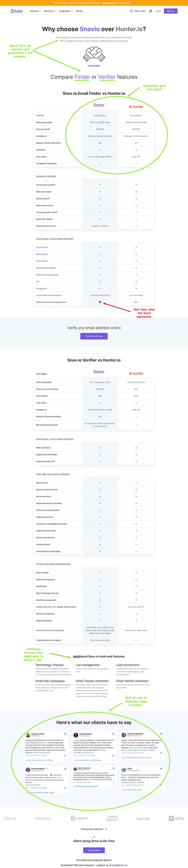Open See Startup Radius's other Tweets

click(88, 760)
